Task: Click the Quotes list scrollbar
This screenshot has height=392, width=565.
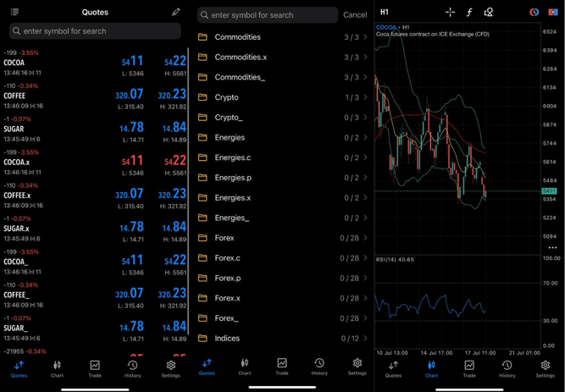Action: click(188, 191)
